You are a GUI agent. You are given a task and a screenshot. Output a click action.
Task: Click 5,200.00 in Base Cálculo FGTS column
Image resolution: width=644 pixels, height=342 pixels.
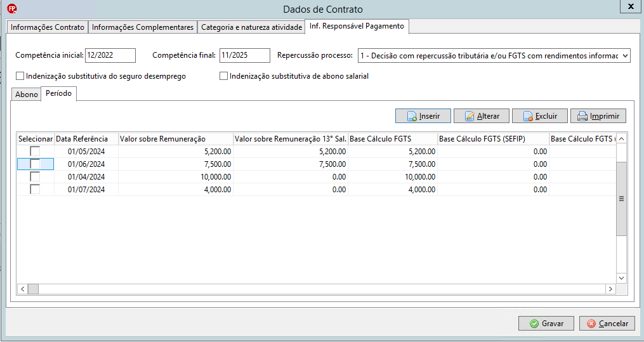pyautogui.click(x=393, y=152)
